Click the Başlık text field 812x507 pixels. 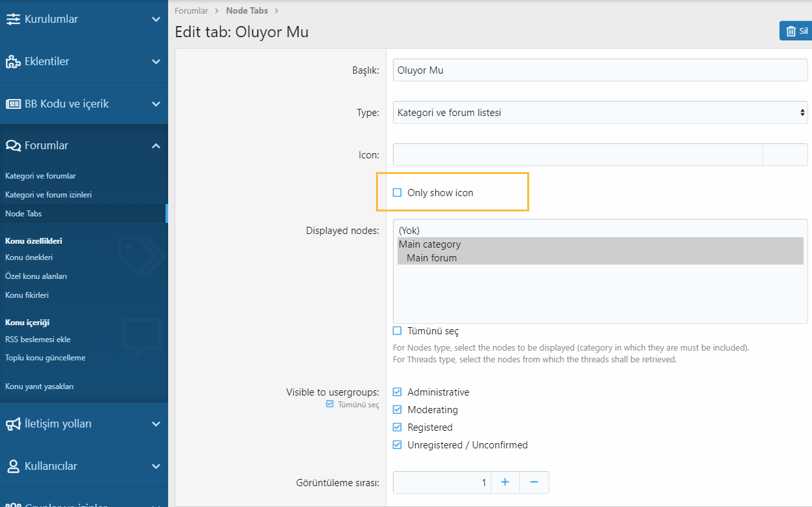pos(600,70)
